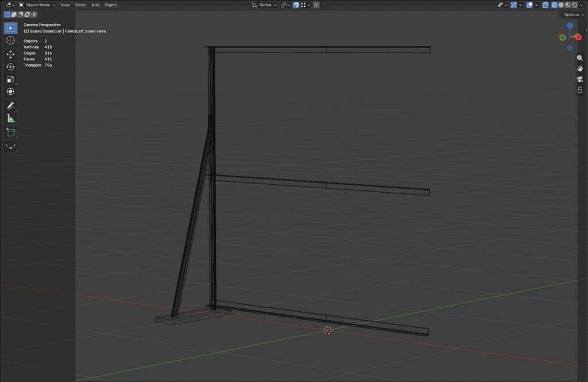Select the Cursor tool
Image resolution: width=588 pixels, height=382 pixels.
point(10,41)
